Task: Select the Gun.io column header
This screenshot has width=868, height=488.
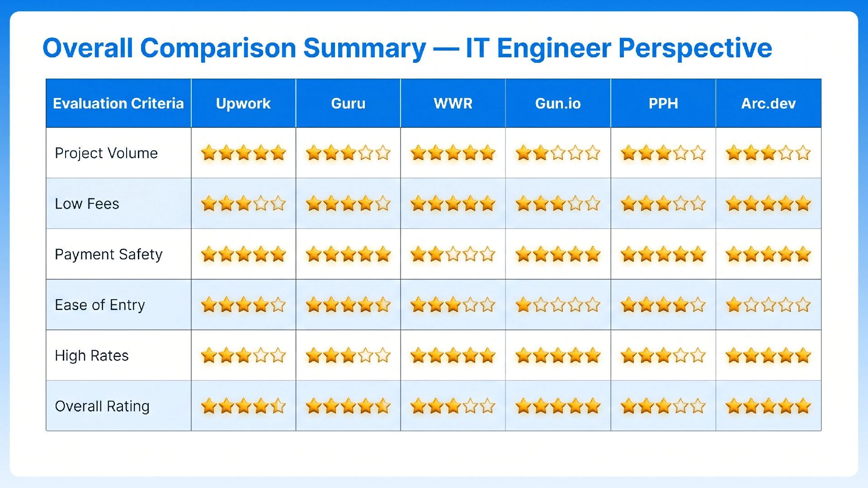Action: pos(558,103)
